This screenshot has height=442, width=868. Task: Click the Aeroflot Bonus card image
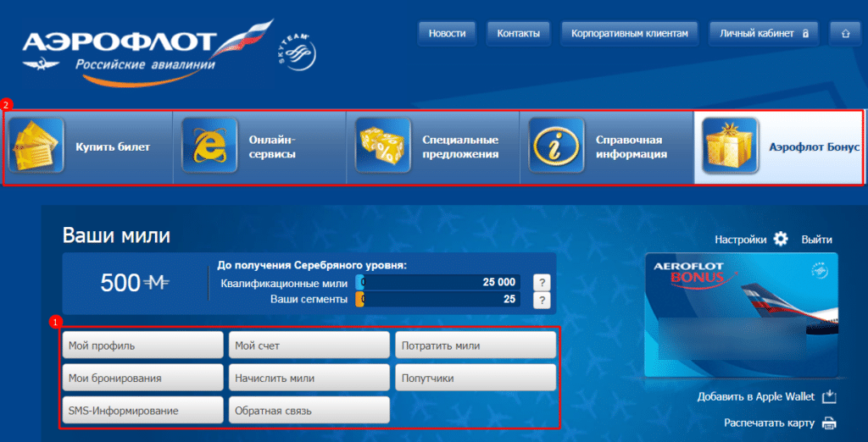(741, 315)
